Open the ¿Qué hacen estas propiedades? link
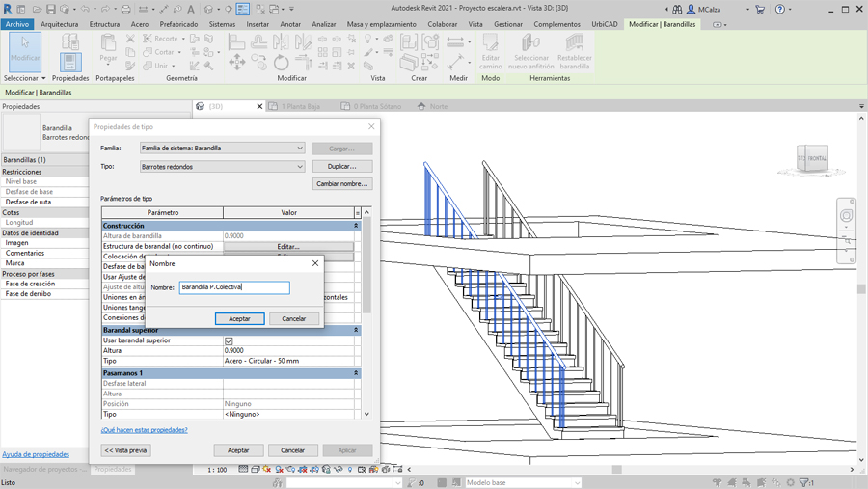Image resolution: width=868 pixels, height=489 pixels. coord(145,430)
